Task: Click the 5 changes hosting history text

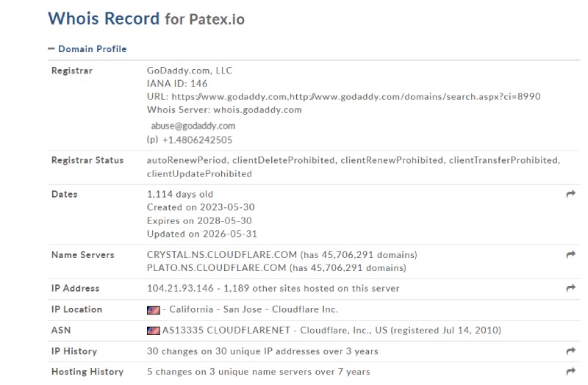Action: click(x=259, y=372)
